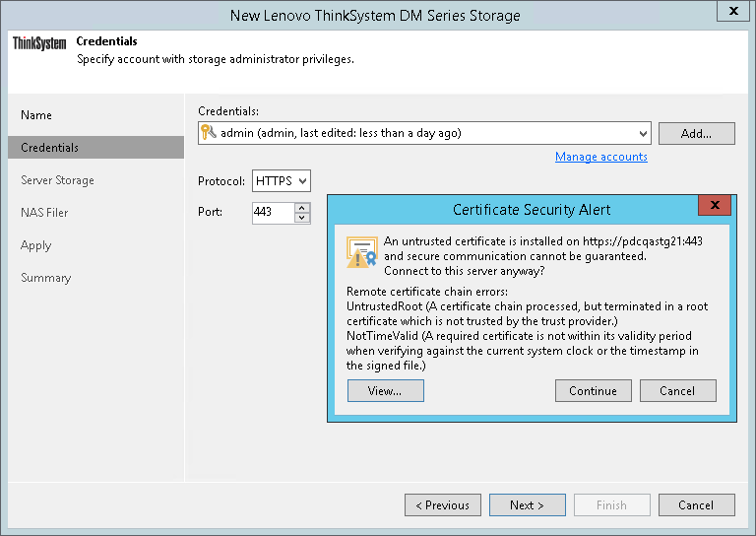This screenshot has width=756, height=536.
Task: Click the key icon beside admin credentials
Action: pos(209,132)
